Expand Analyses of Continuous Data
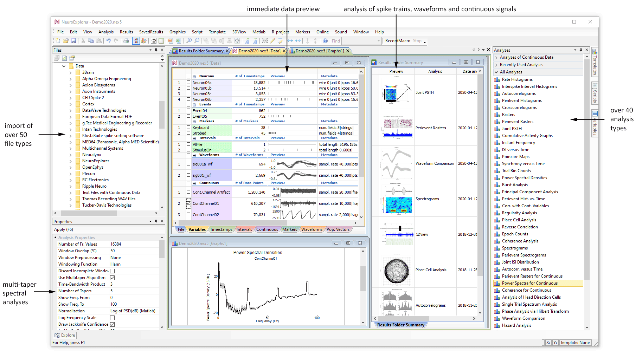 [x=496, y=57]
